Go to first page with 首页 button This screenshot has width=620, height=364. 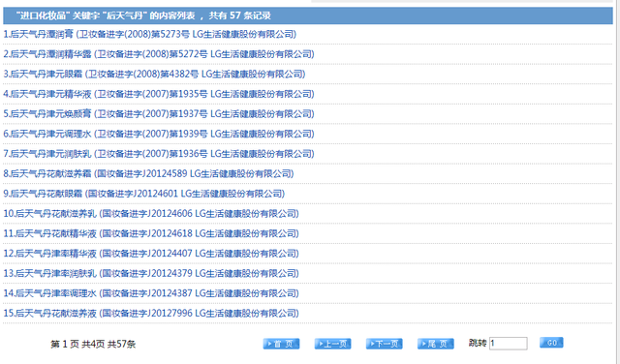coord(281,344)
